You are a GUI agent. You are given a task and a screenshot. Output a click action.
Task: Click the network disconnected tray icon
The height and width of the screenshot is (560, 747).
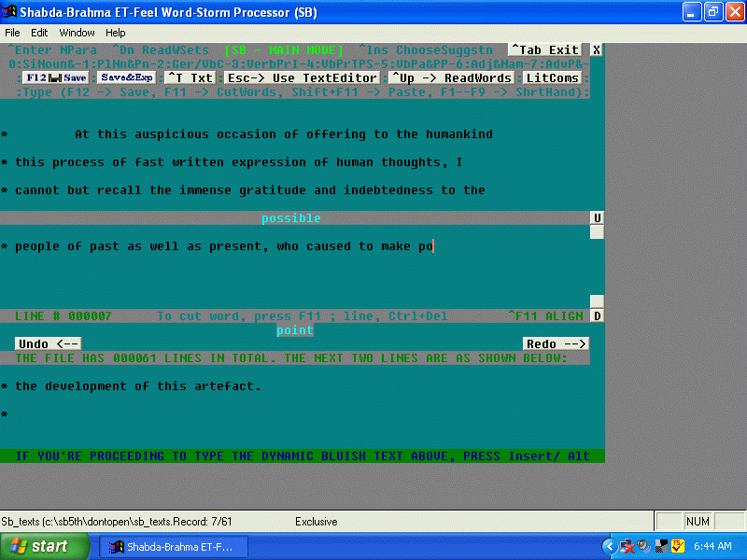click(627, 547)
